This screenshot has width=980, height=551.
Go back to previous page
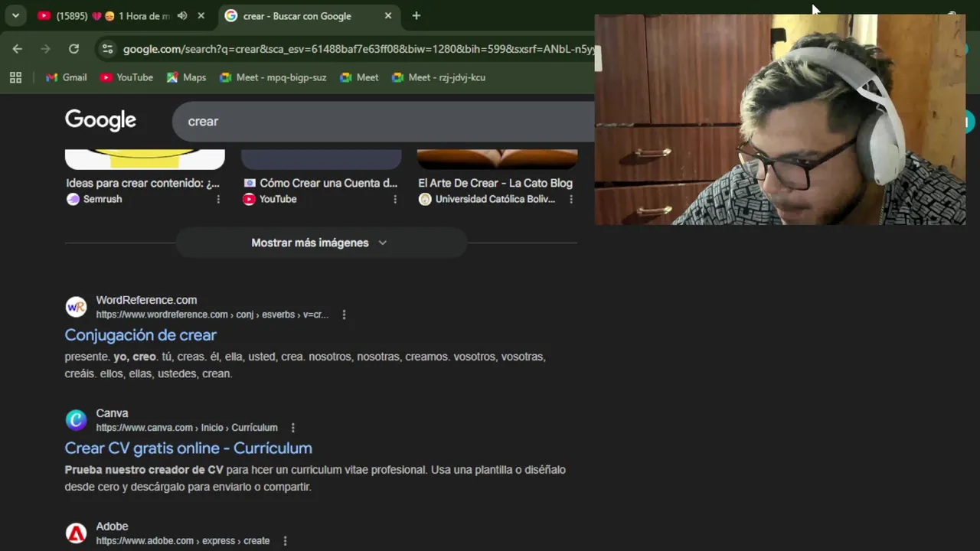pyautogui.click(x=17, y=49)
